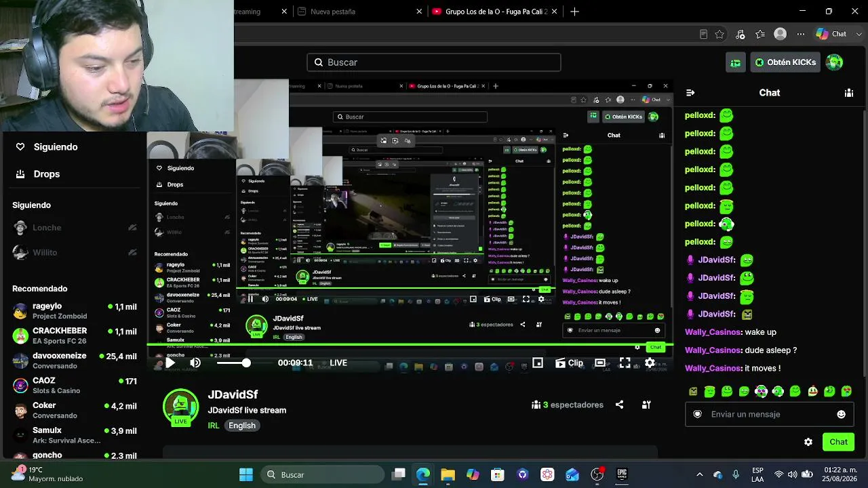The height and width of the screenshot is (488, 868).
Task: Open the user profile avatar menu
Action: coord(834,62)
